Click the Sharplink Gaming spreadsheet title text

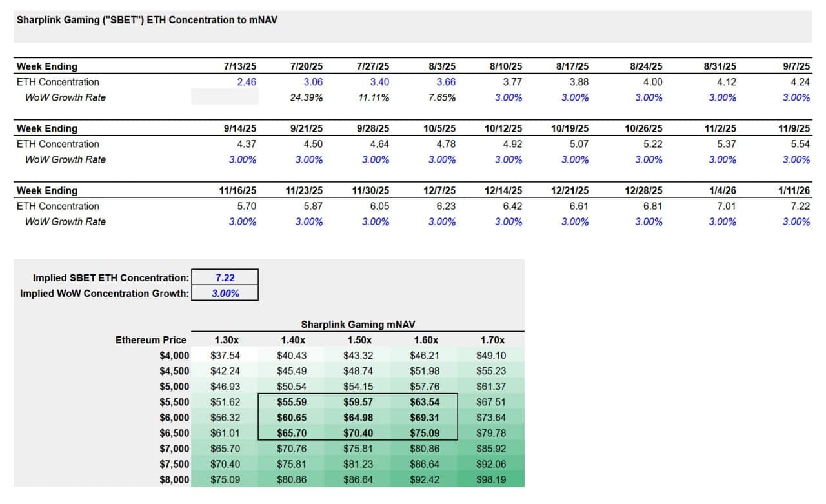point(147,20)
